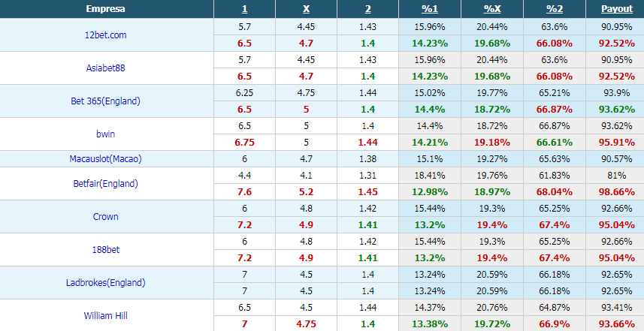The image size is (644, 331).
Task: Click bwin's current 6.75 home odds
Action: (x=244, y=143)
